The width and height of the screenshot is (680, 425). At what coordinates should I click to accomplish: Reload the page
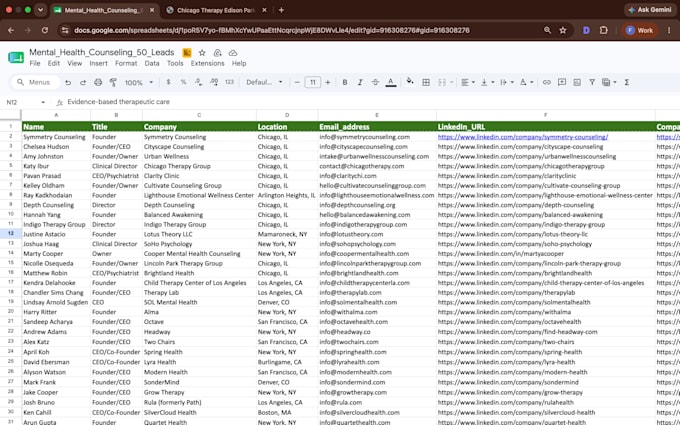tap(45, 30)
